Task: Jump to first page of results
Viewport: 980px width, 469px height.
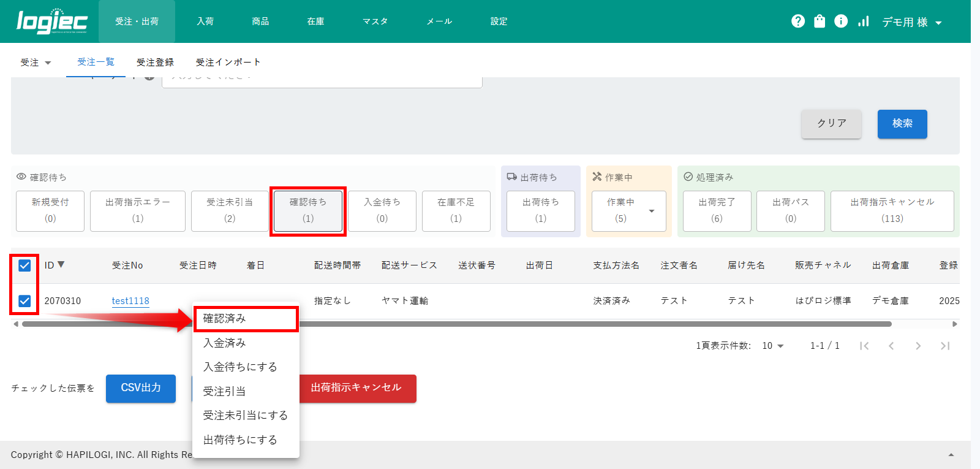Action: click(x=864, y=346)
